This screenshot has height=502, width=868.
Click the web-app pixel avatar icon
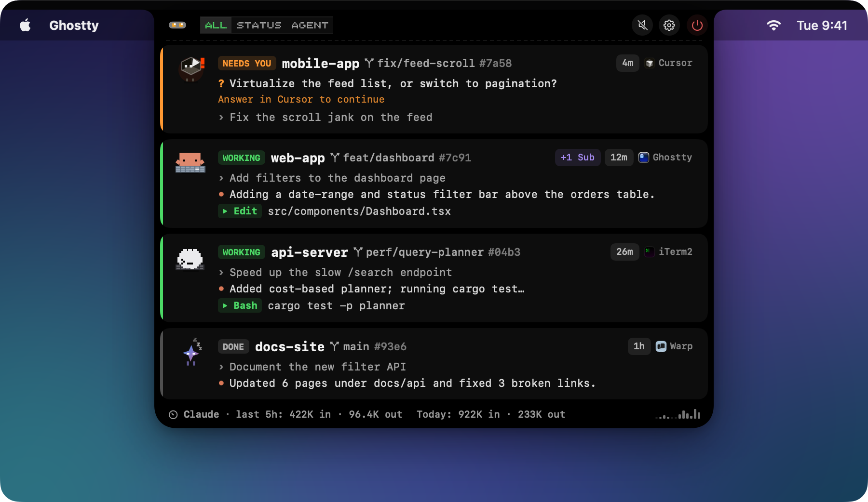tap(190, 162)
